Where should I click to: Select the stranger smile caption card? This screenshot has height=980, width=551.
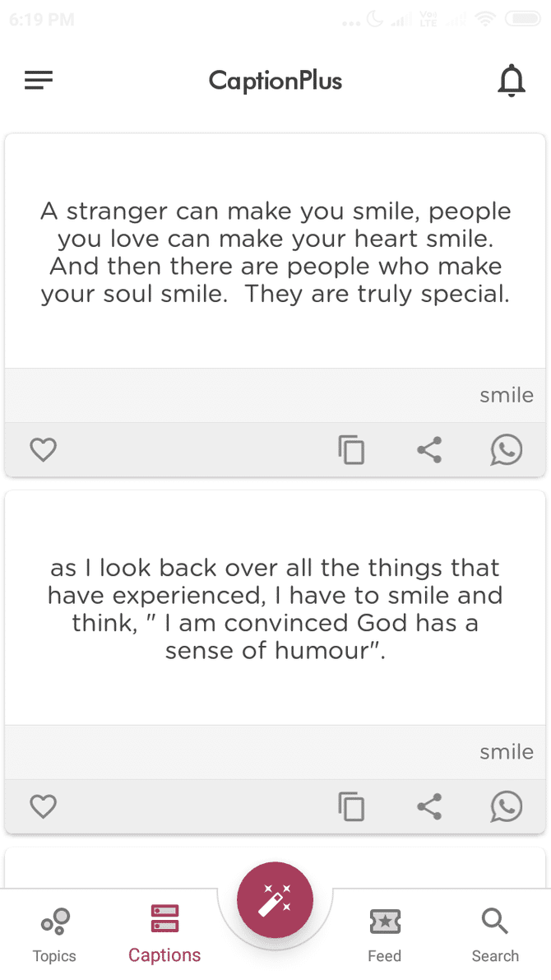pyautogui.click(x=275, y=253)
